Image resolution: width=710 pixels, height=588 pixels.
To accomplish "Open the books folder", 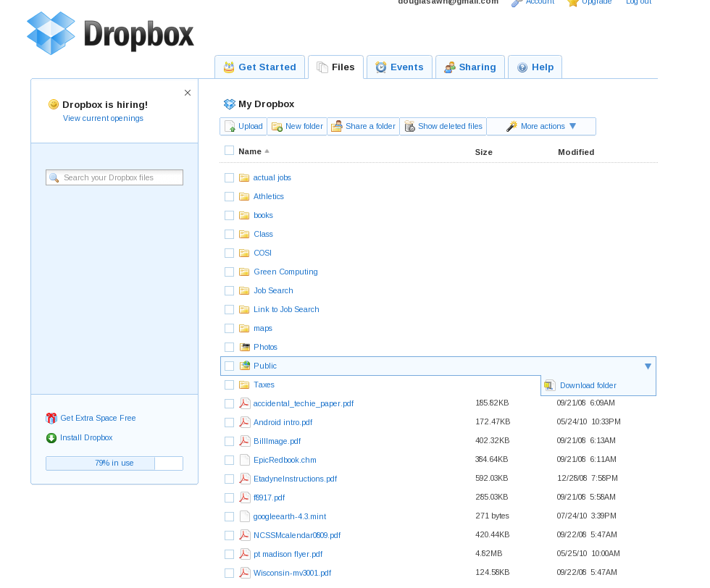I will point(263,216).
